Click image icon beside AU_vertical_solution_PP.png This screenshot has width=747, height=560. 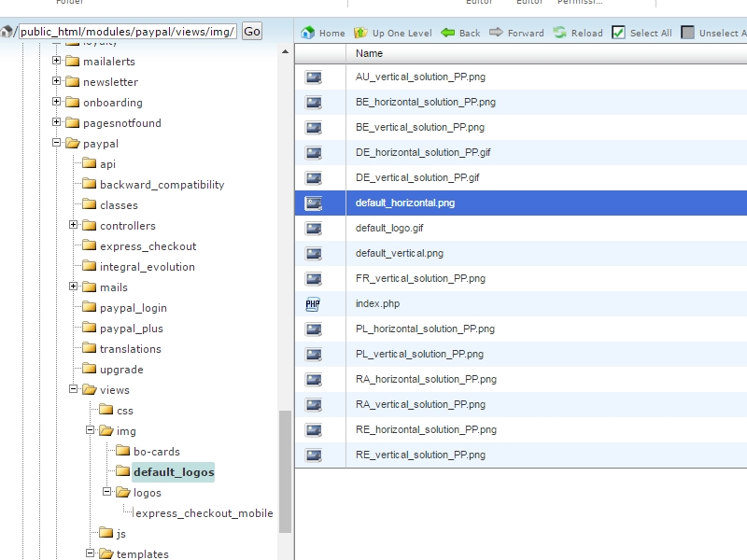click(313, 77)
